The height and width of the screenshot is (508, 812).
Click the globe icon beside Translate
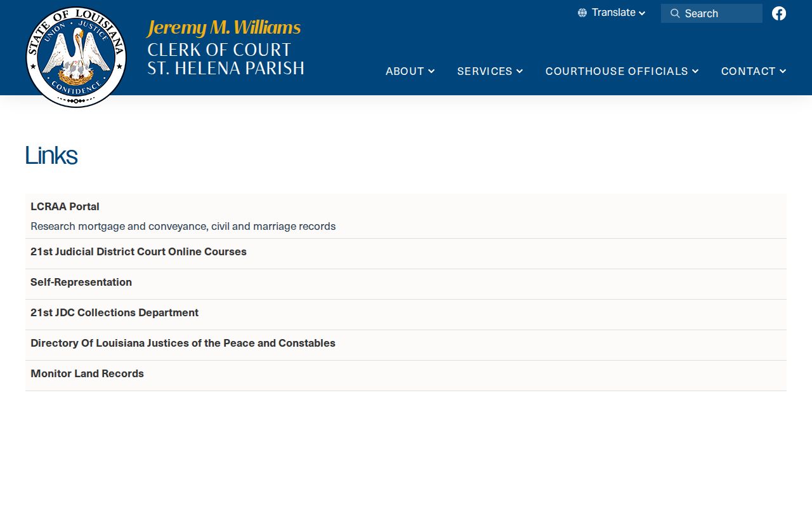pos(582,13)
